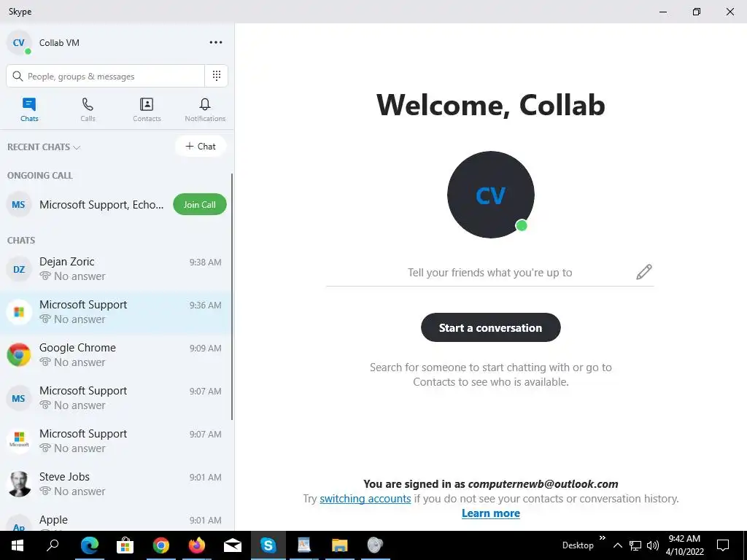Open taskbar search magnifier

point(53,545)
